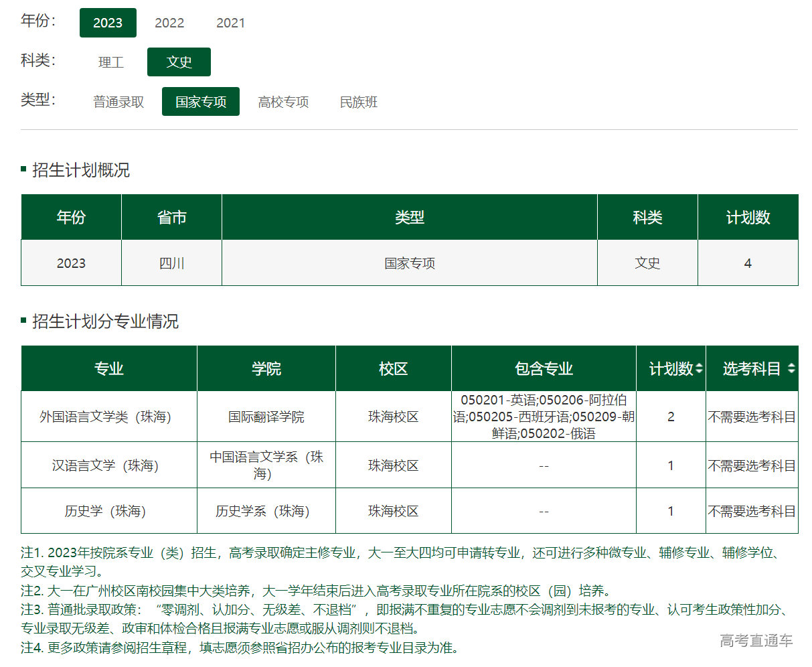Click the 国家专项 type button
The width and height of the screenshot is (812, 667).
coord(201,102)
